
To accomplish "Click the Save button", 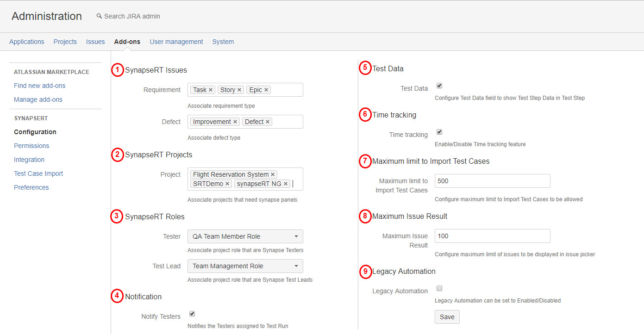I will pyautogui.click(x=447, y=317).
